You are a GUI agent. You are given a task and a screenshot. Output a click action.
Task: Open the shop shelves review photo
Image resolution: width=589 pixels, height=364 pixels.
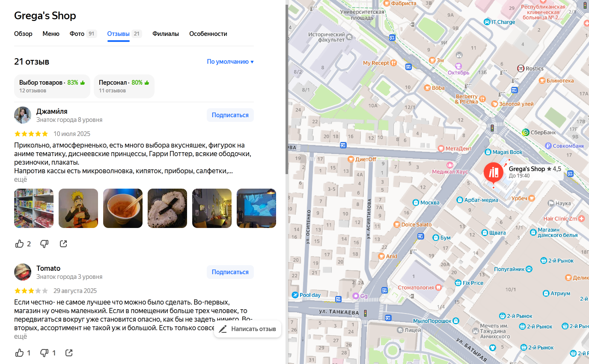(x=34, y=208)
